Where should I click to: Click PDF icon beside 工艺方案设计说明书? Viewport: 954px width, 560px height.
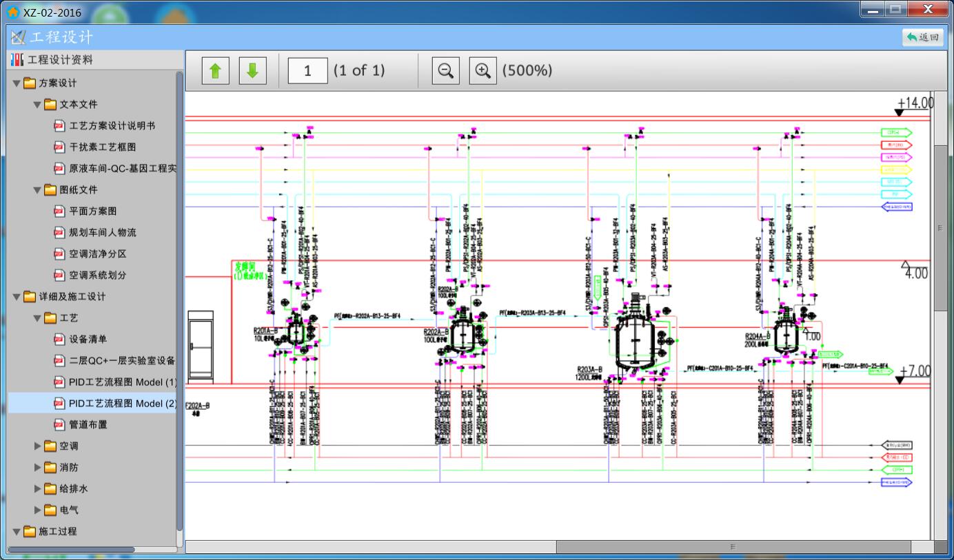tap(59, 126)
